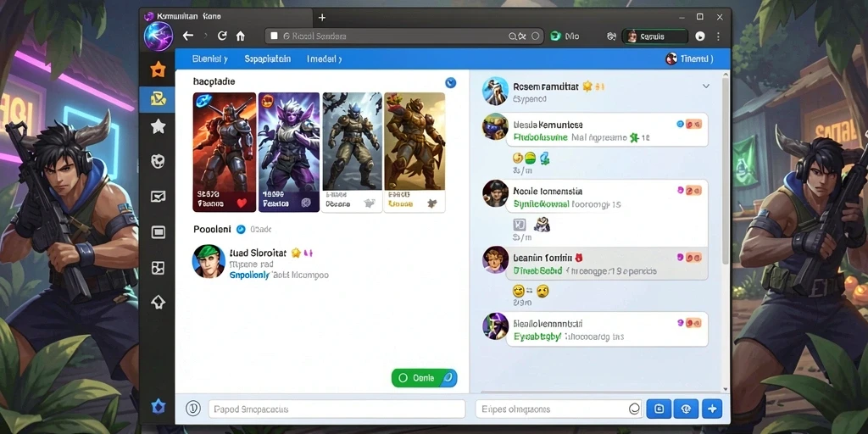Click the browser address bar field
This screenshot has width=868, height=434.
pyautogui.click(x=404, y=36)
